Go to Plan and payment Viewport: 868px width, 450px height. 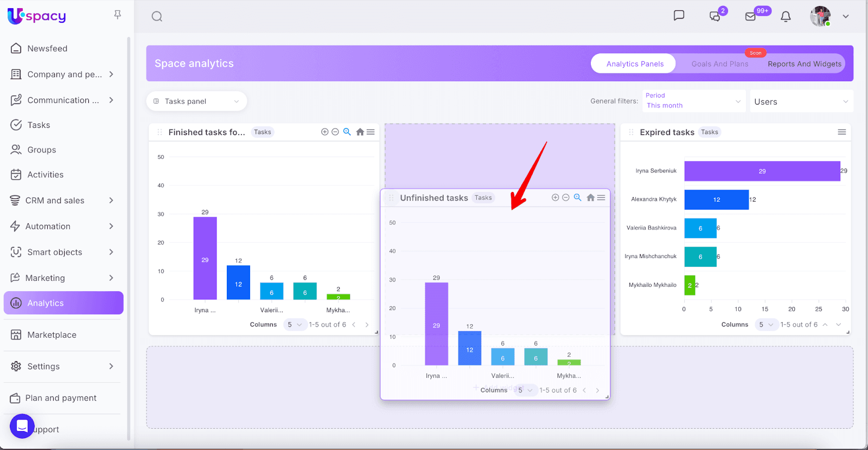(61, 398)
